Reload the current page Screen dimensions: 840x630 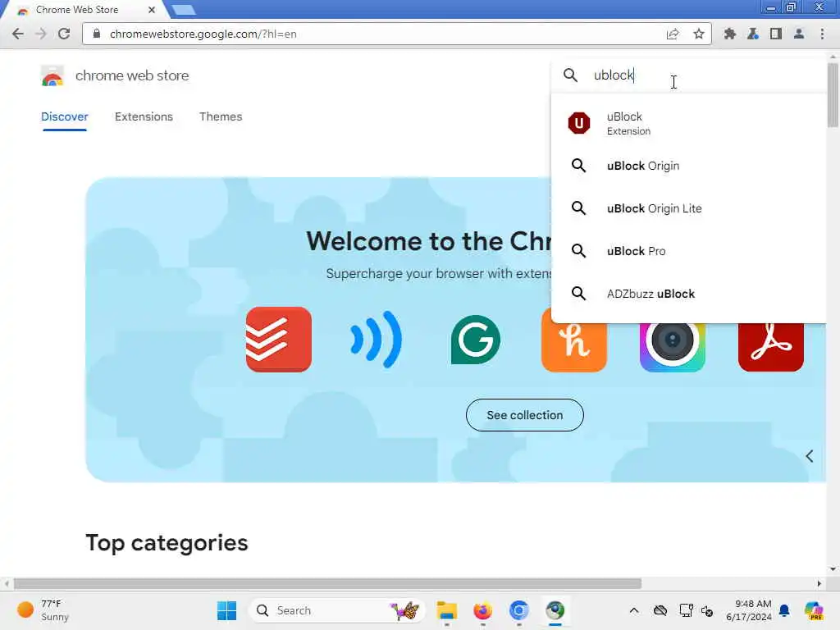(x=64, y=34)
